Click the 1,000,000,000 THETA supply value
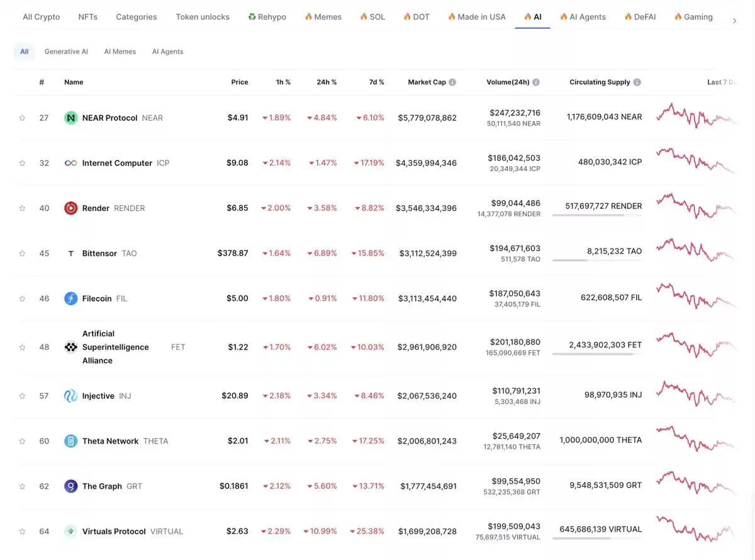Screen dimensions: 755x560 pyautogui.click(x=601, y=440)
